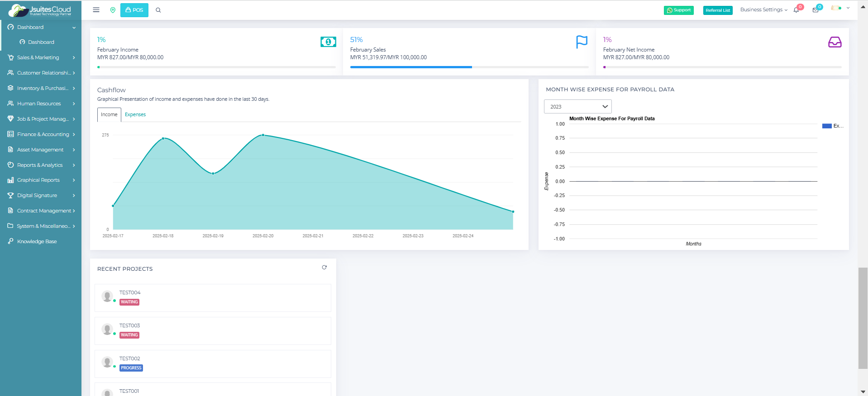This screenshot has height=396, width=868.
Task: Toggle the Expense legend series in chart
Action: point(832,126)
